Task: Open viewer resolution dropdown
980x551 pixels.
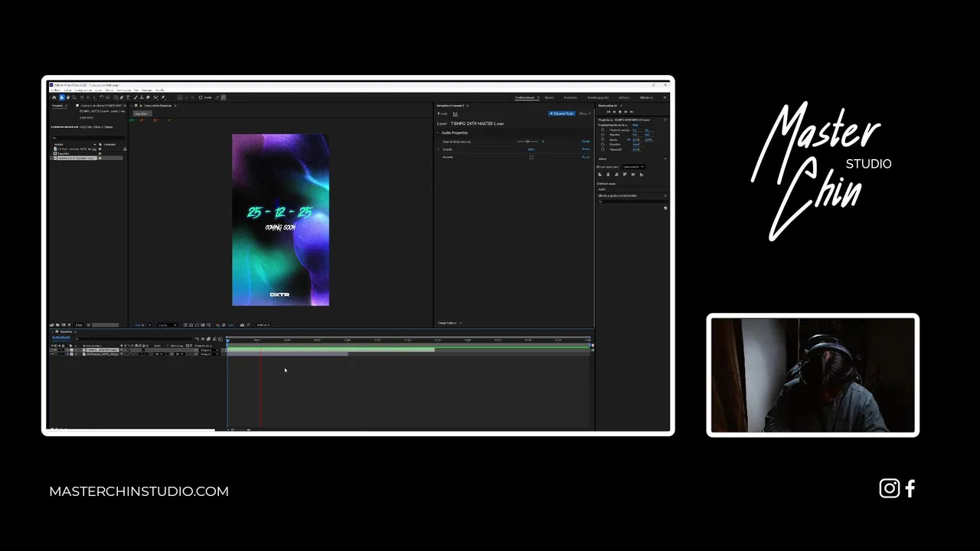Action: (167, 325)
